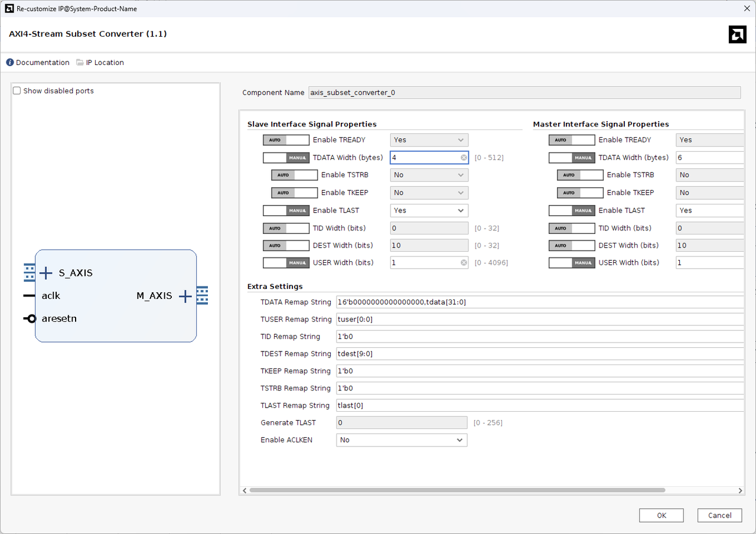Enable Show disabled ports checkbox

(17, 91)
